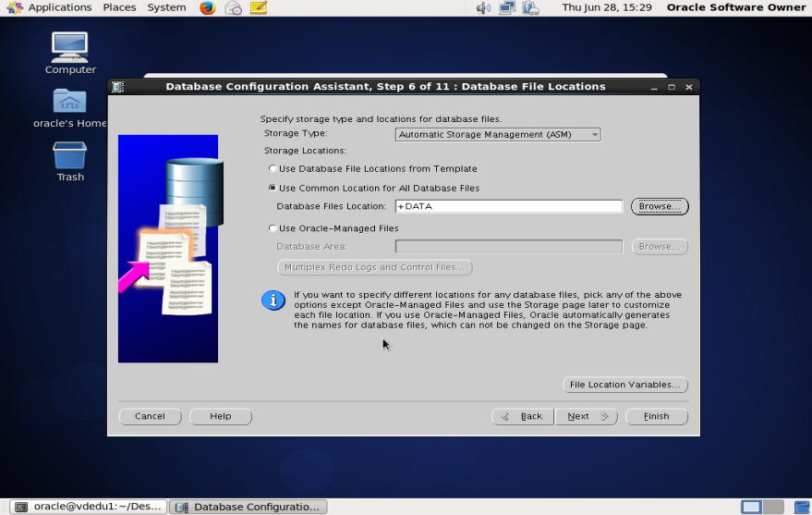Open the Computer desktop icon
Image resolution: width=812 pixels, height=515 pixels.
coord(70,53)
